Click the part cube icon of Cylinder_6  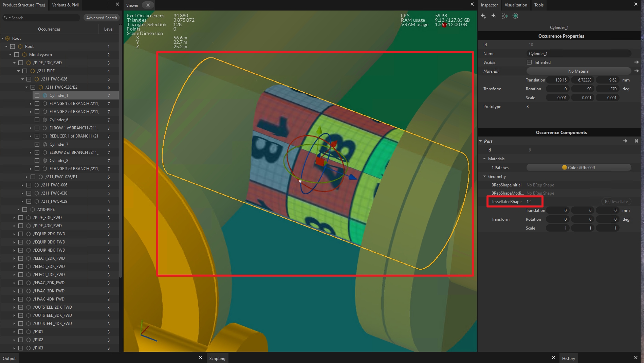pos(45,120)
